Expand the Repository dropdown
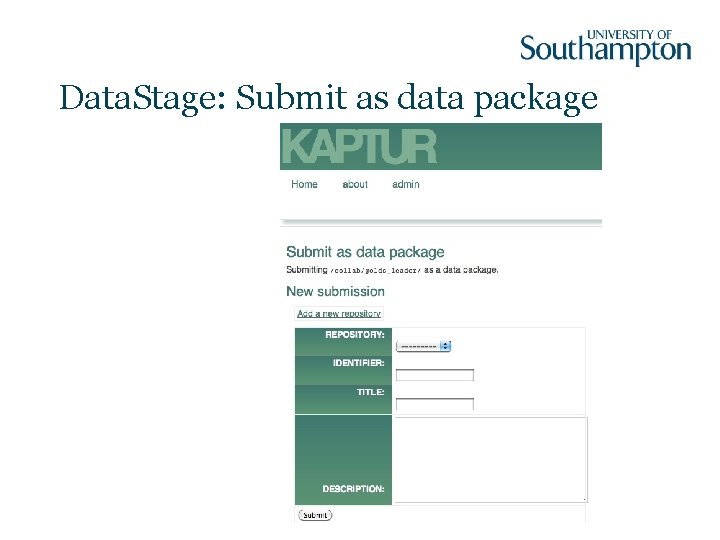 click(424, 346)
